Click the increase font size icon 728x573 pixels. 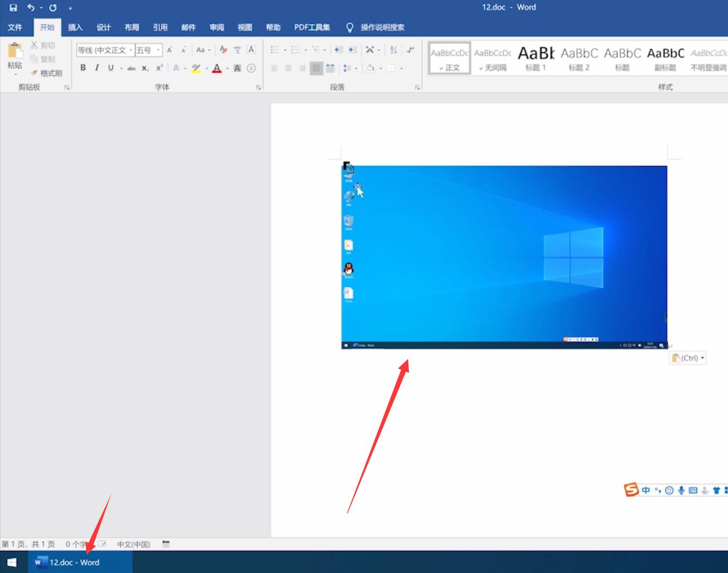point(170,50)
